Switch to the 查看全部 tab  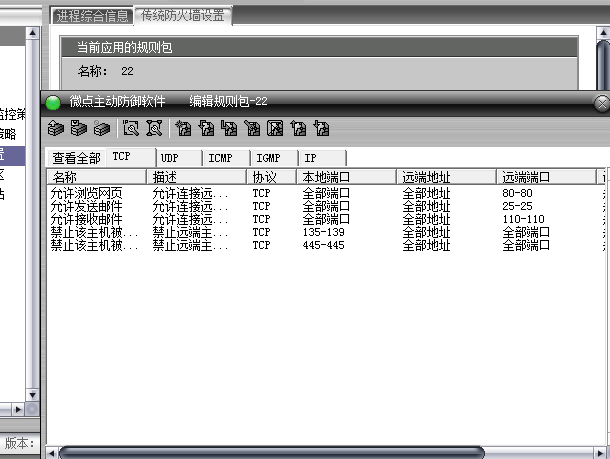coord(76,158)
